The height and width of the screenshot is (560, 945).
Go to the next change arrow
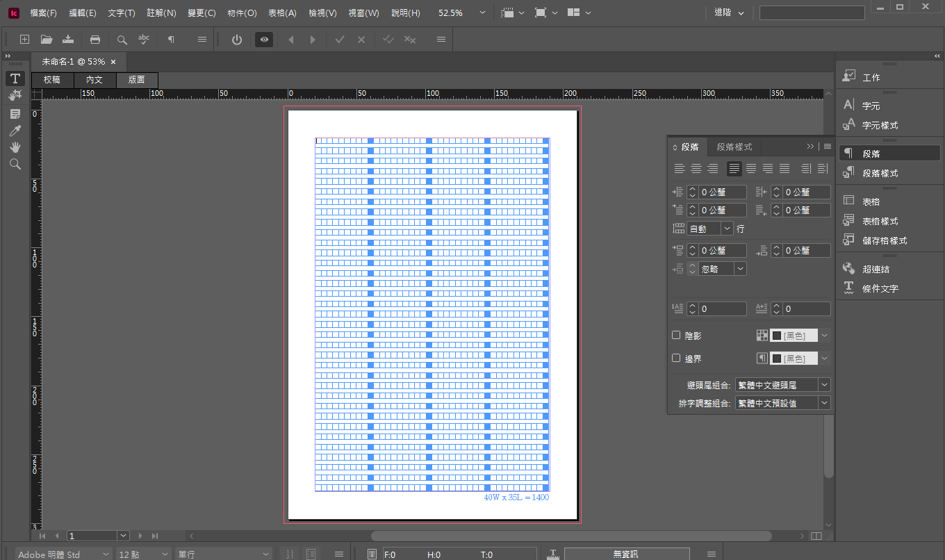(x=313, y=40)
